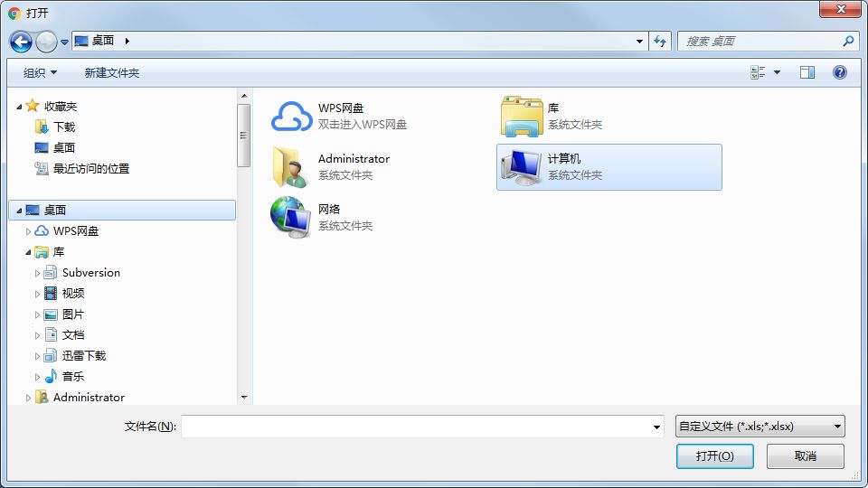Click the search magnifier icon

(848, 41)
